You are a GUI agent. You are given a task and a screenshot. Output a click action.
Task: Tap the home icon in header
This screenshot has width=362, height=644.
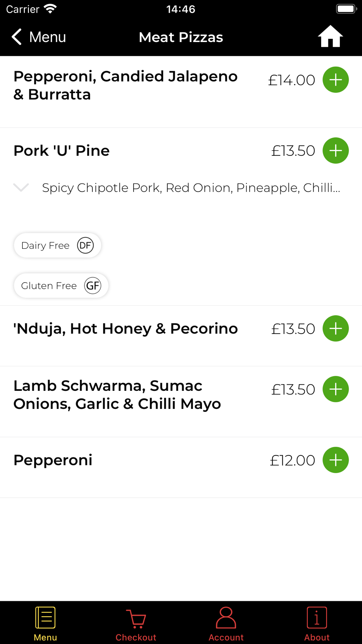(330, 36)
